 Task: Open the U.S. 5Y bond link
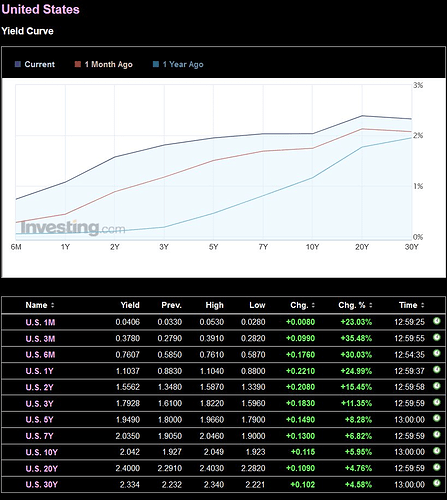coord(39,420)
